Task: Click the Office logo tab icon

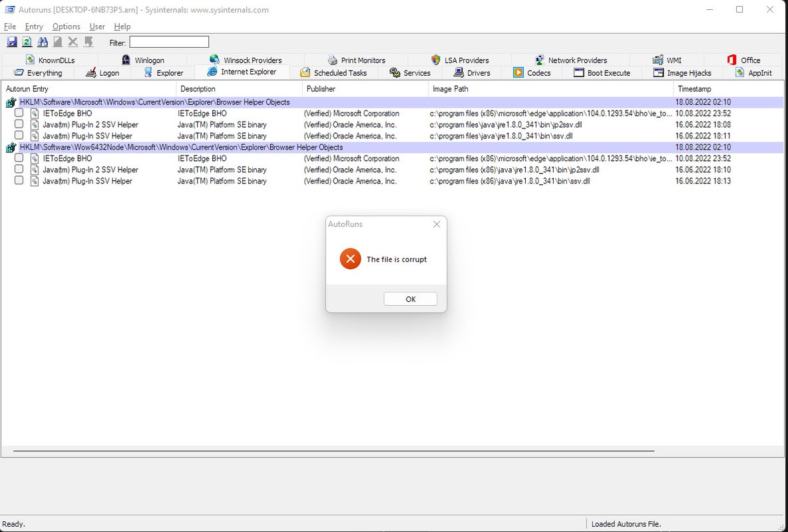Action: (x=731, y=60)
